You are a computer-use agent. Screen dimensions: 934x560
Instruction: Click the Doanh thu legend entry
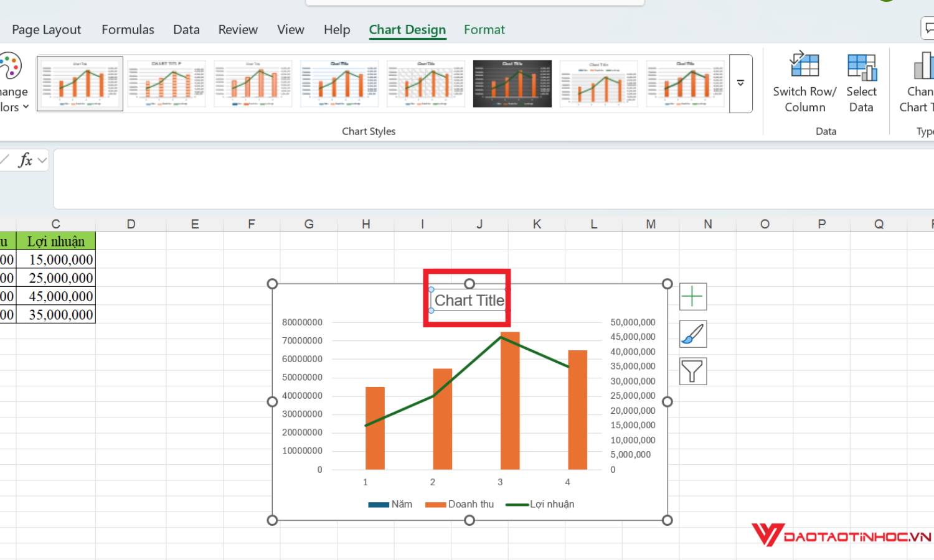click(460, 504)
